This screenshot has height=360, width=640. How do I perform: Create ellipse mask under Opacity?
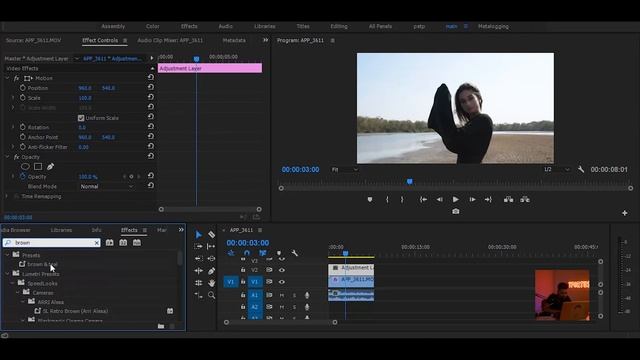(x=25, y=167)
